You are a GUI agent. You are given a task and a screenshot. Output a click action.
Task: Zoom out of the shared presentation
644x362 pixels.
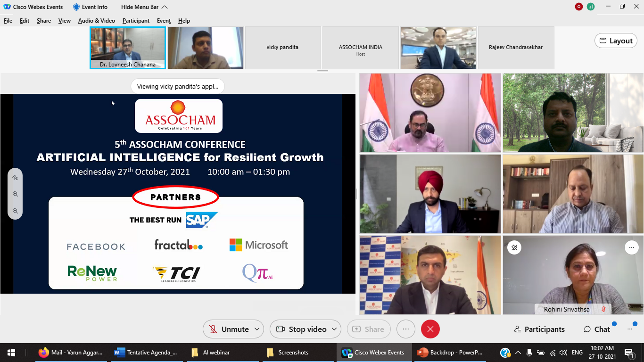click(x=15, y=211)
